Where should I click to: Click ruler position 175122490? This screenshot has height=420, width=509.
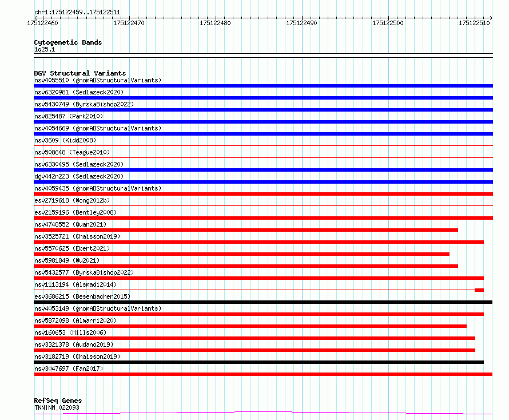301,23
